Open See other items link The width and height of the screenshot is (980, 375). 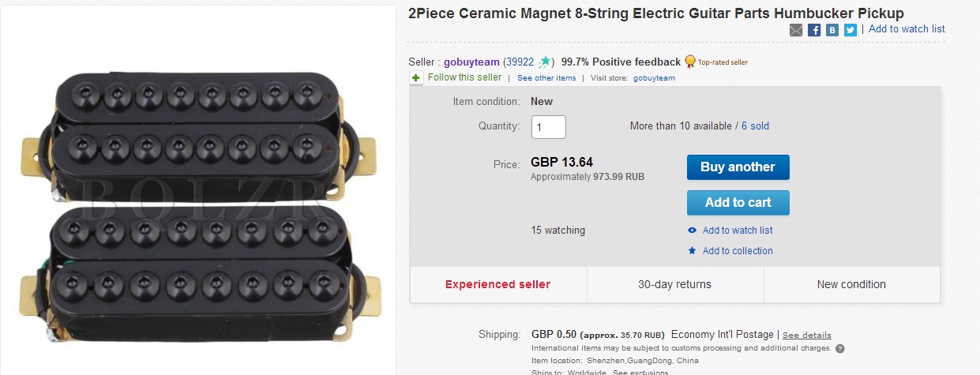pos(546,78)
